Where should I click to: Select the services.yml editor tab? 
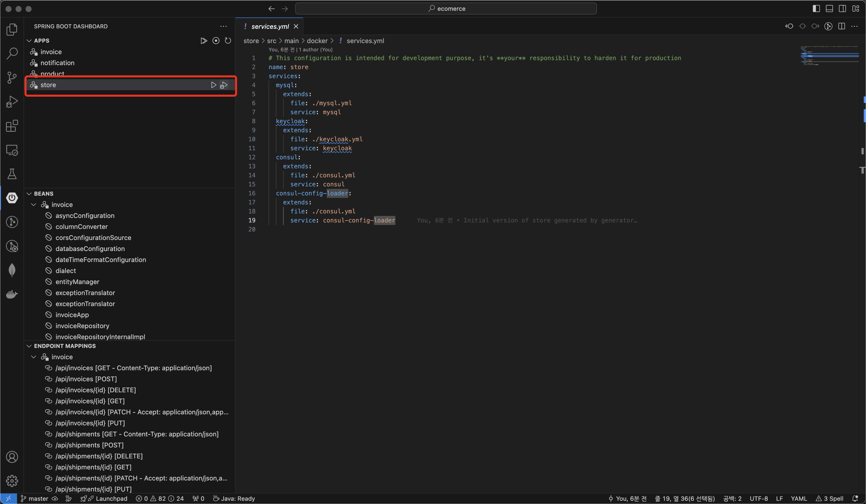pos(270,27)
